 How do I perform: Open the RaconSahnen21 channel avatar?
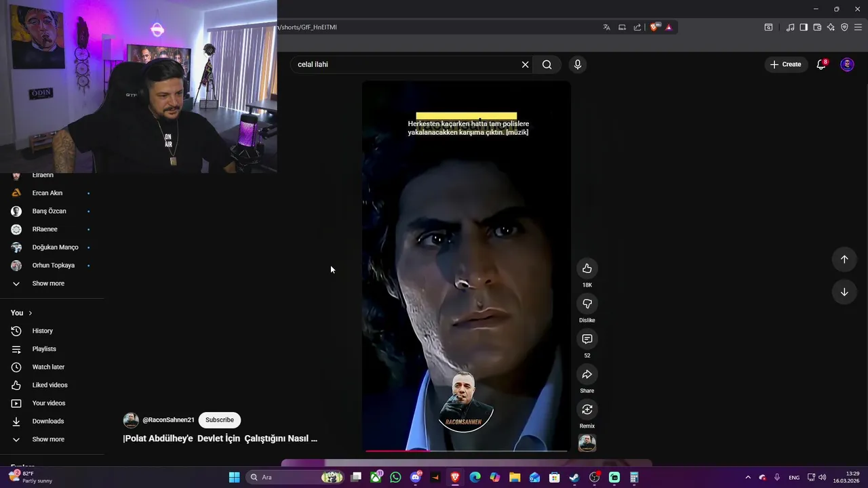(131, 420)
